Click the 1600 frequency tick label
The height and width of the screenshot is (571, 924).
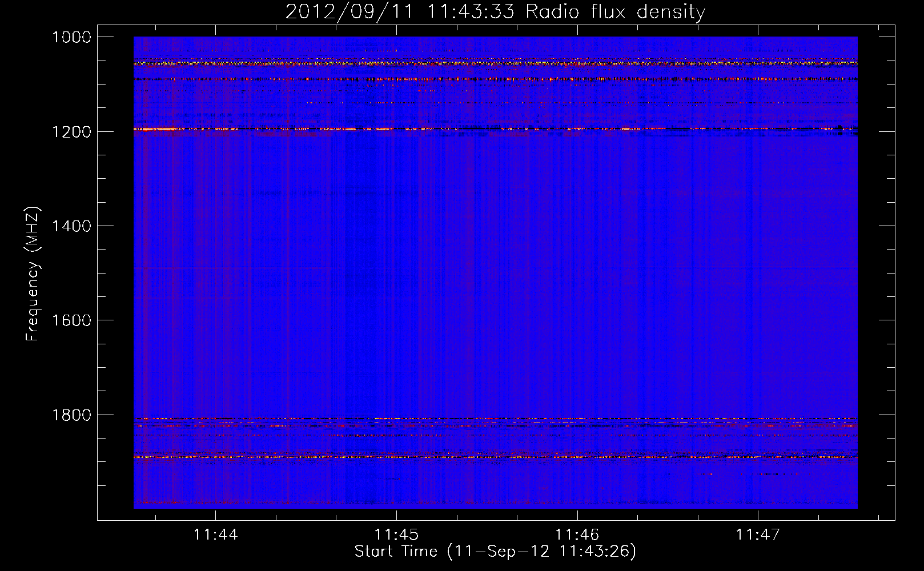coord(71,320)
